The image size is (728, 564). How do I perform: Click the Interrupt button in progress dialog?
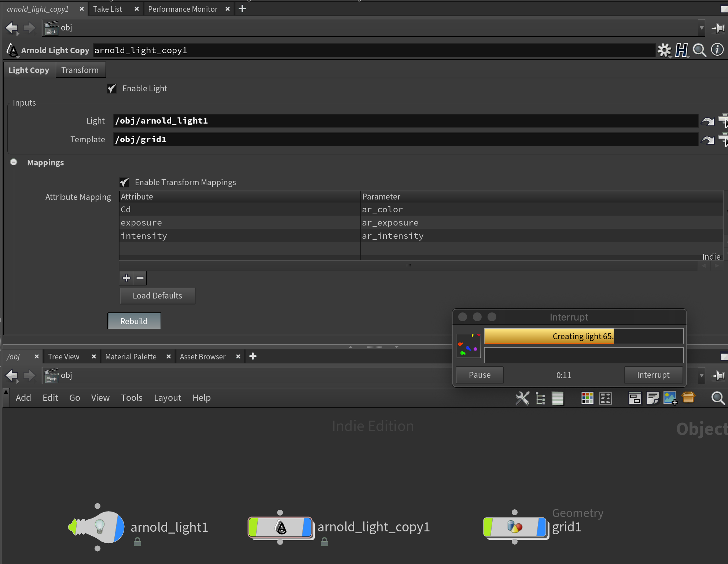click(x=653, y=375)
